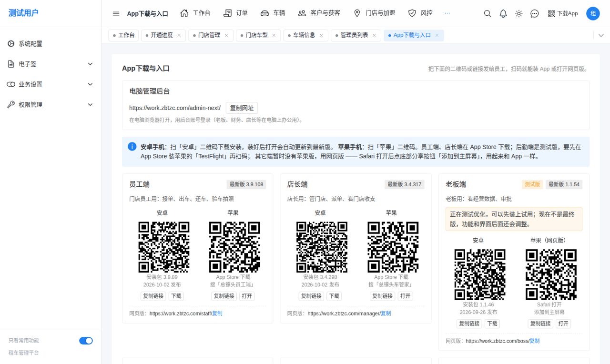
Task: Click the 最新版 3.9.108 version badge
Action: tap(246, 184)
